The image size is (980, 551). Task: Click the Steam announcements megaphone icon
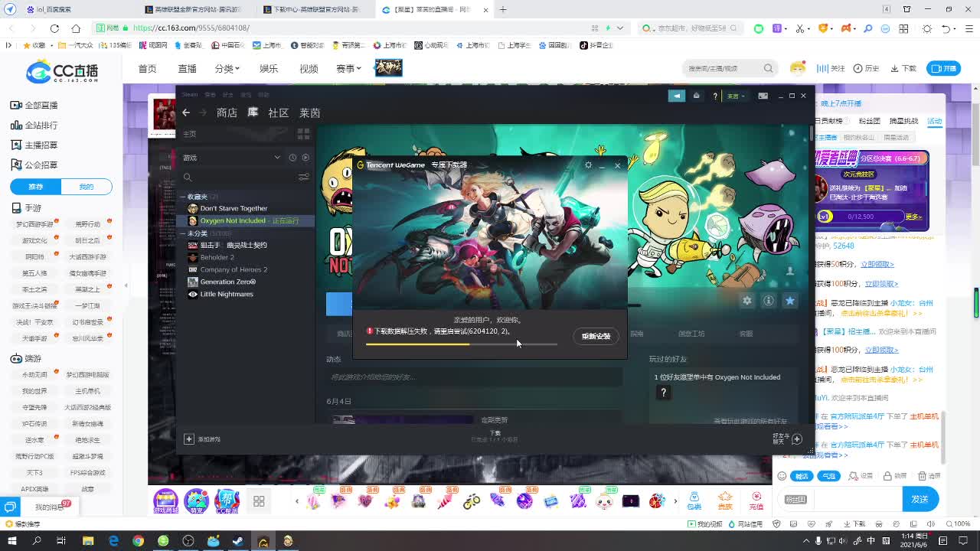point(676,96)
